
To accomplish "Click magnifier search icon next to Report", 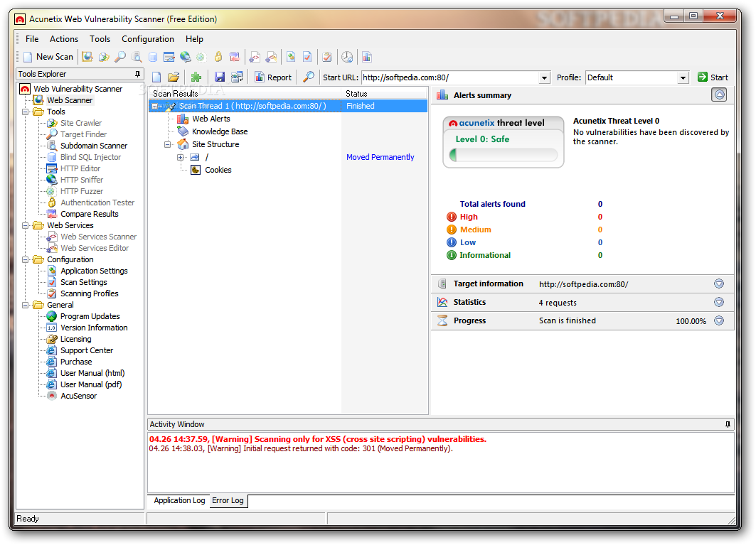I will [309, 77].
